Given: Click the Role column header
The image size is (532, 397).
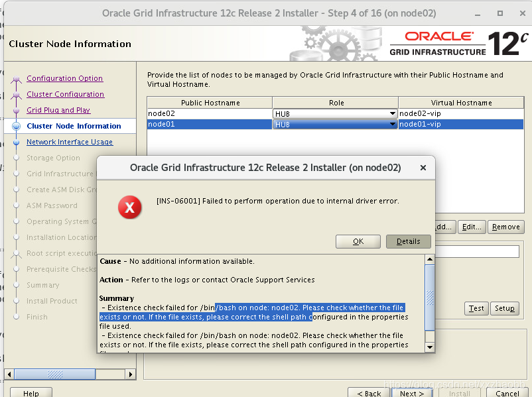Looking at the screenshot, I should [336, 103].
